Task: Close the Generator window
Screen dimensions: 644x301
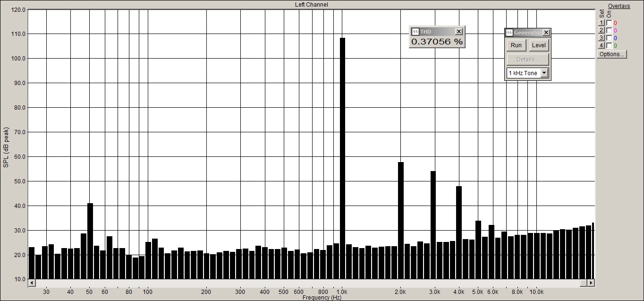Action: pyautogui.click(x=546, y=33)
